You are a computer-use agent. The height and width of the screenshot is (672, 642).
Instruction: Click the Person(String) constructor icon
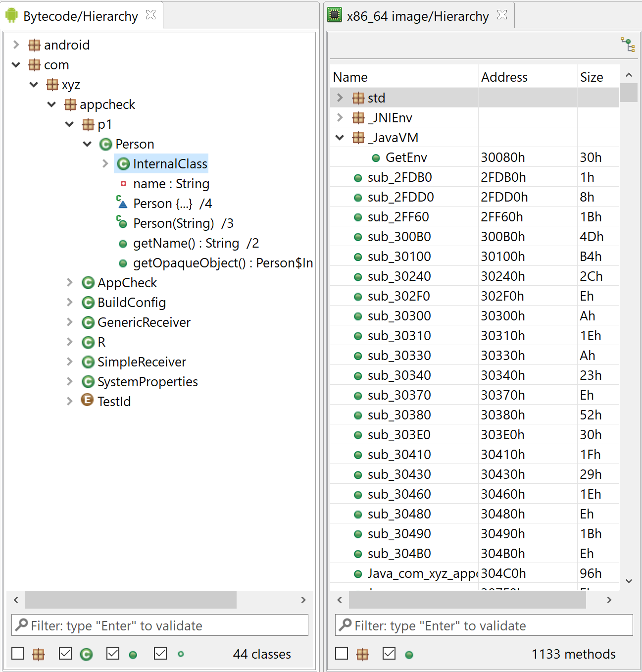(122, 222)
